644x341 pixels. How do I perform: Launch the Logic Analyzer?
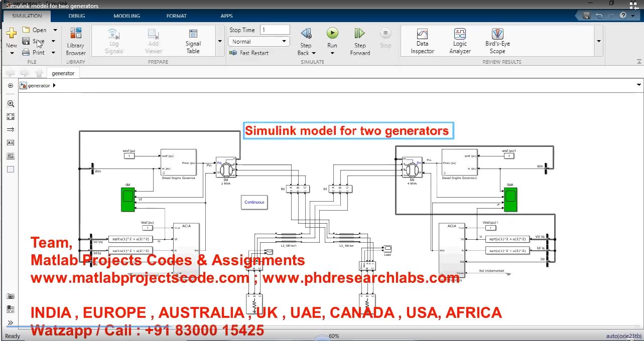(x=460, y=41)
